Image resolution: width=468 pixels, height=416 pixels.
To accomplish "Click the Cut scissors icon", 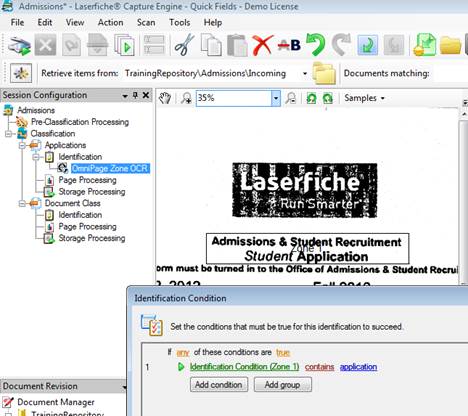I will 184,45.
